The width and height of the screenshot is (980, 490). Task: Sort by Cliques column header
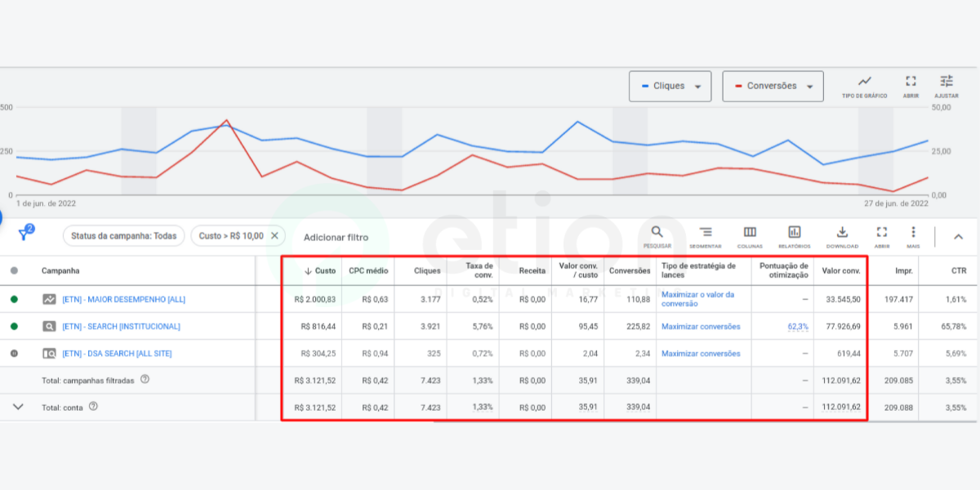click(427, 270)
